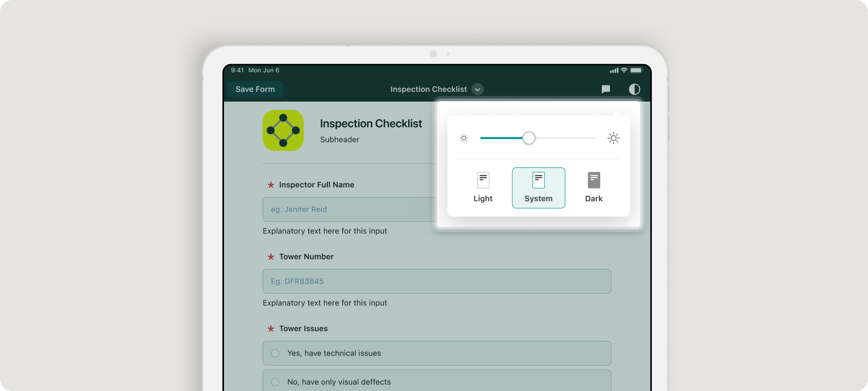The image size is (868, 391).
Task: Tap the large sun high-brightness icon
Action: pos(613,138)
